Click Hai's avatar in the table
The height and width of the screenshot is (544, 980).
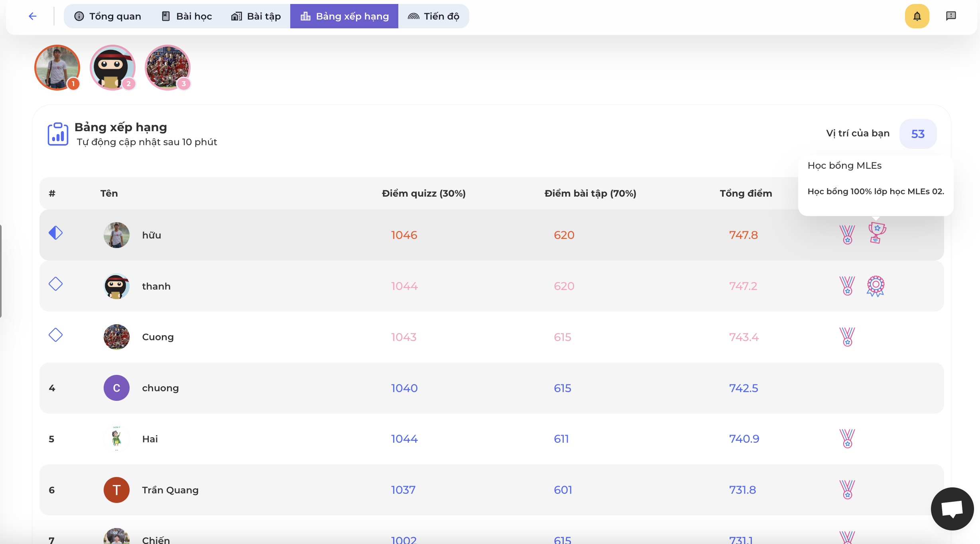pos(116,439)
